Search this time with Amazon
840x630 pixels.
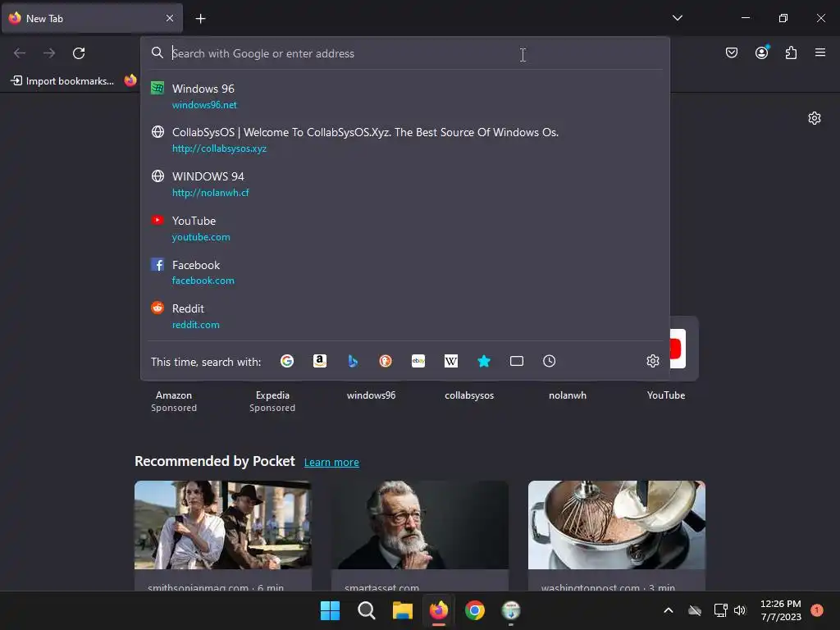[320, 361]
